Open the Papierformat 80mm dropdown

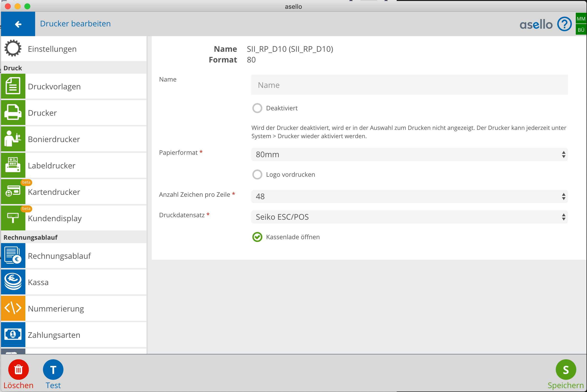tap(409, 155)
